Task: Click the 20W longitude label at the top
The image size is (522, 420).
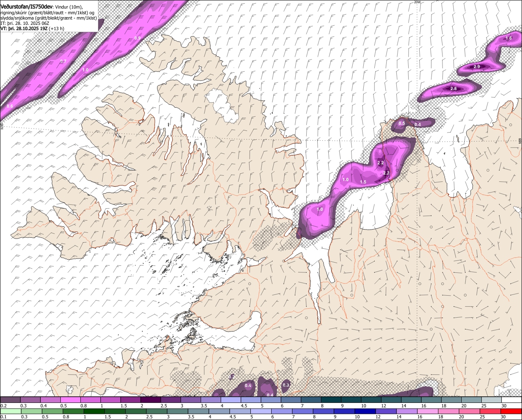Action: [417, 2]
